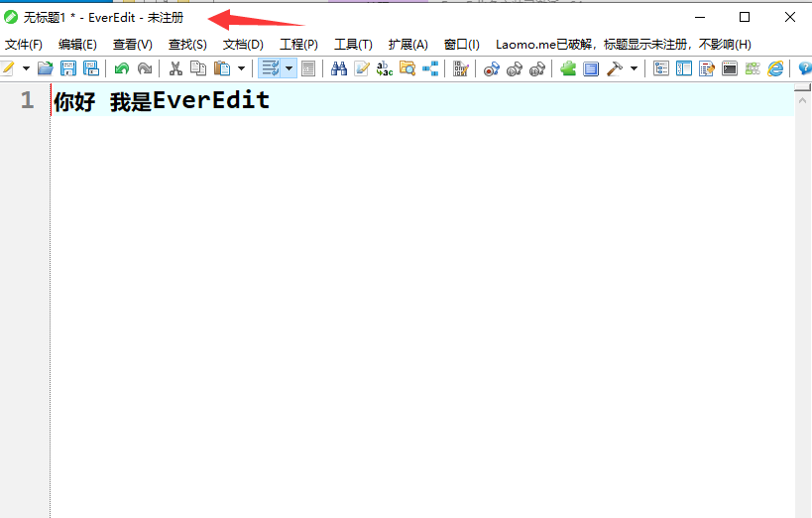Expand the Paste dropdown arrow
Image resolution: width=812 pixels, height=518 pixels.
(241, 68)
